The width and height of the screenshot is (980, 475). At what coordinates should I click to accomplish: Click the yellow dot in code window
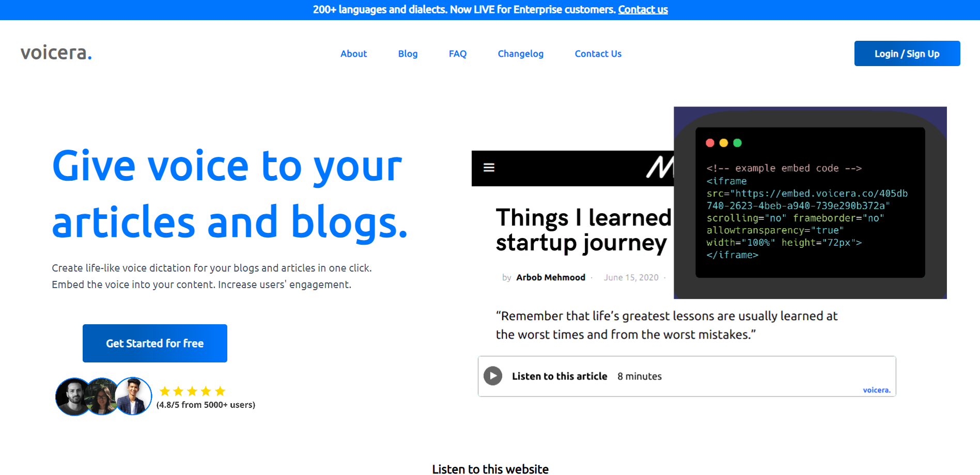pos(724,143)
